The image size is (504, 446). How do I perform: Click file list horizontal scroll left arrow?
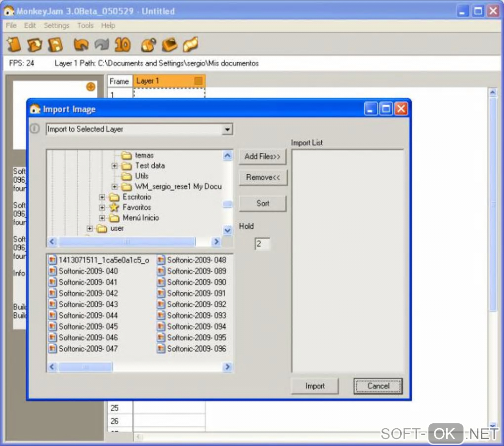52,367
